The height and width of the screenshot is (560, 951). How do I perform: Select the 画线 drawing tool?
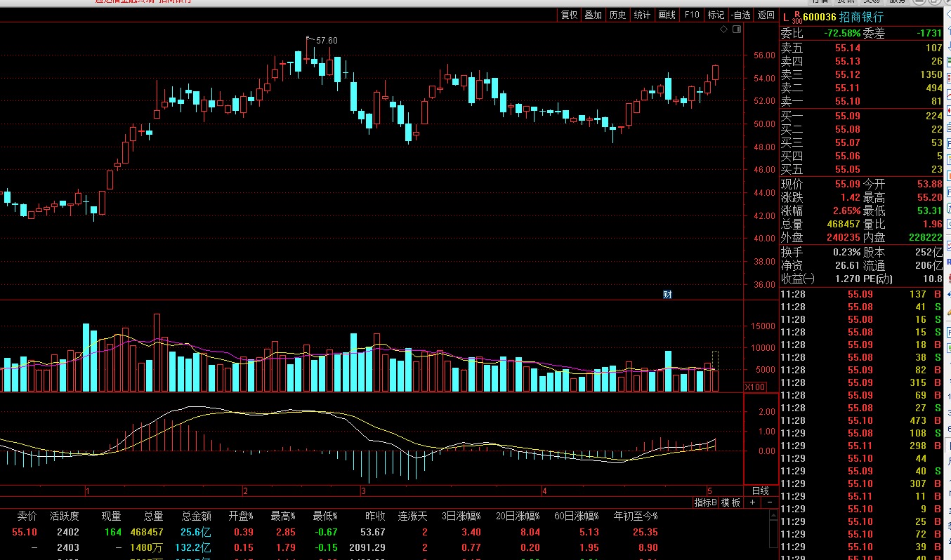pos(667,15)
